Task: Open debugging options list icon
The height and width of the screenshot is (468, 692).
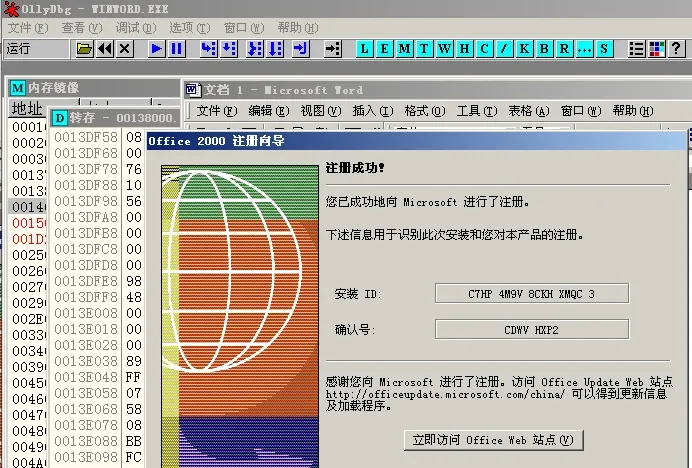Action: pos(636,49)
